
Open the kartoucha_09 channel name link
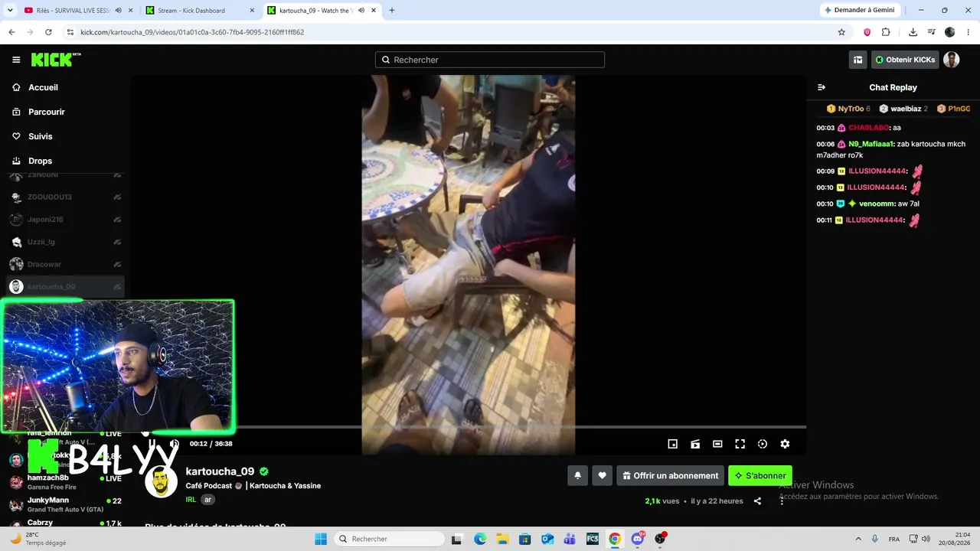pos(220,471)
